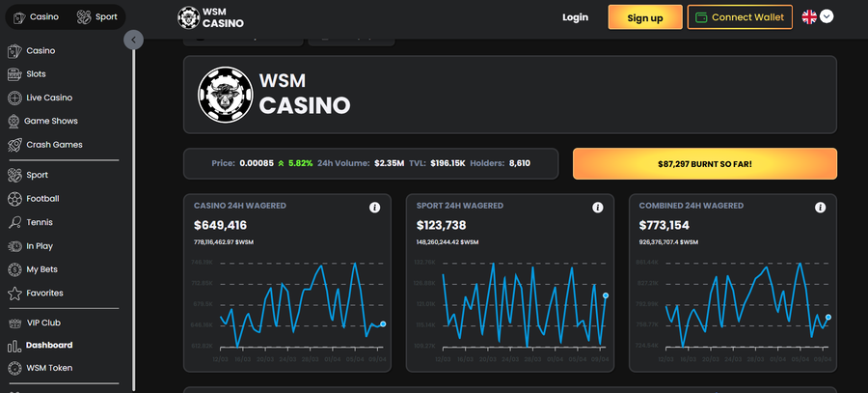The image size is (868, 393).
Task: Open VIP Club label in sidebar
Action: click(43, 323)
